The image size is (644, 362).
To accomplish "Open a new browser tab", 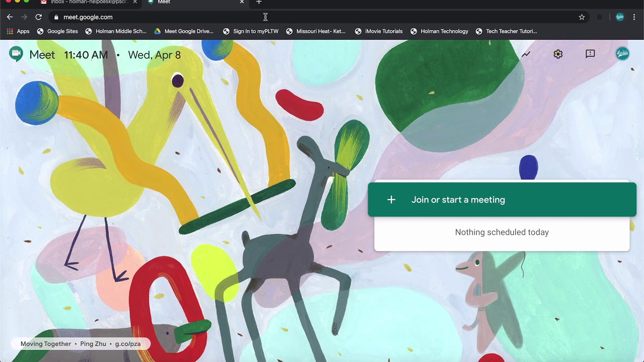I will point(259,2).
